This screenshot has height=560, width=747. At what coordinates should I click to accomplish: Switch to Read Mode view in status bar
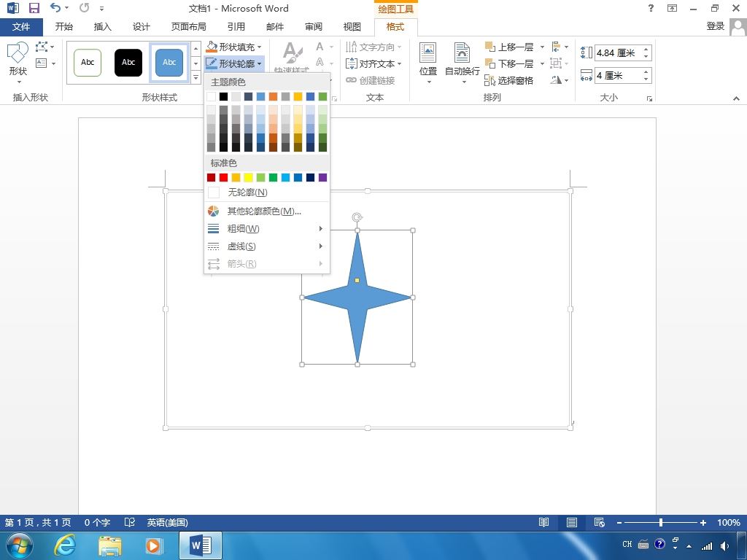coord(543,523)
